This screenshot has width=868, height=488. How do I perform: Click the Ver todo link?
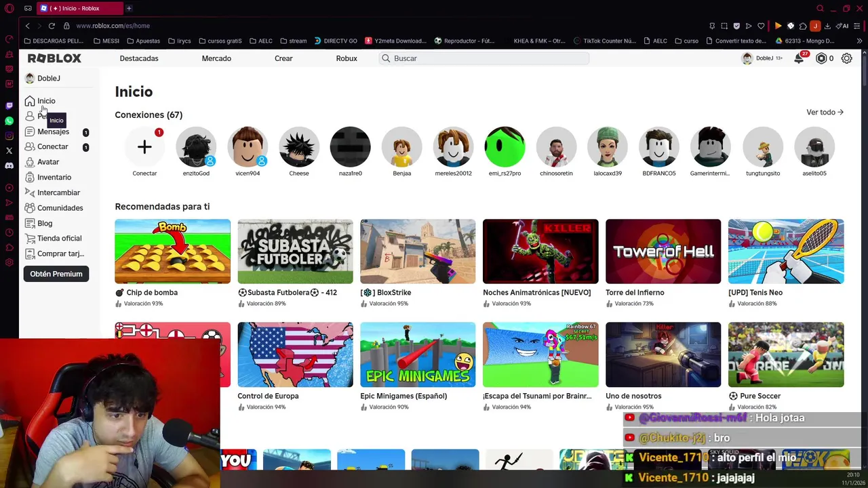pos(825,113)
